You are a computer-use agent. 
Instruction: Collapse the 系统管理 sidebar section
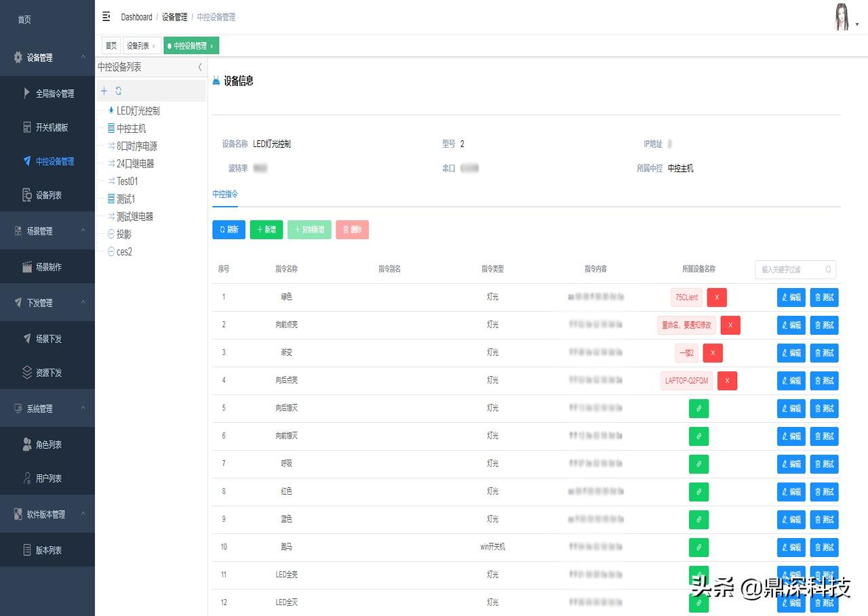pyautogui.click(x=47, y=409)
